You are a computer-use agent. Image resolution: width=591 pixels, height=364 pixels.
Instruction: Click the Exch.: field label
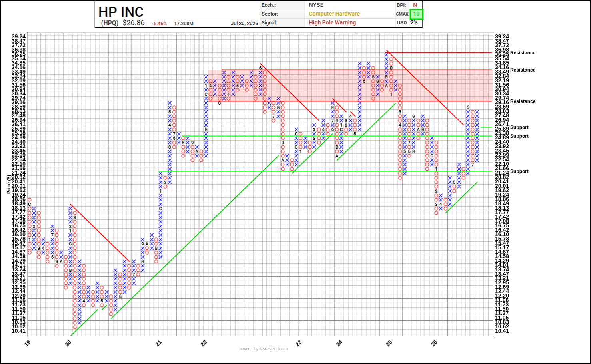(x=269, y=5)
